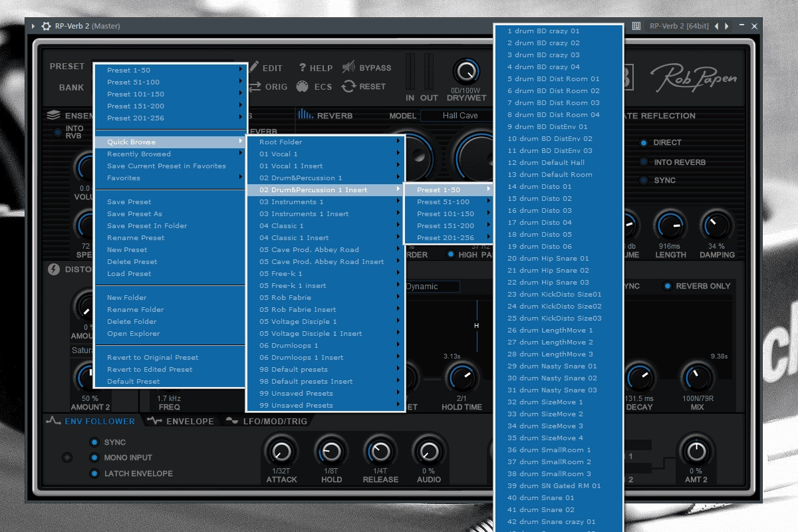Click the DAMPING knob

(717, 226)
